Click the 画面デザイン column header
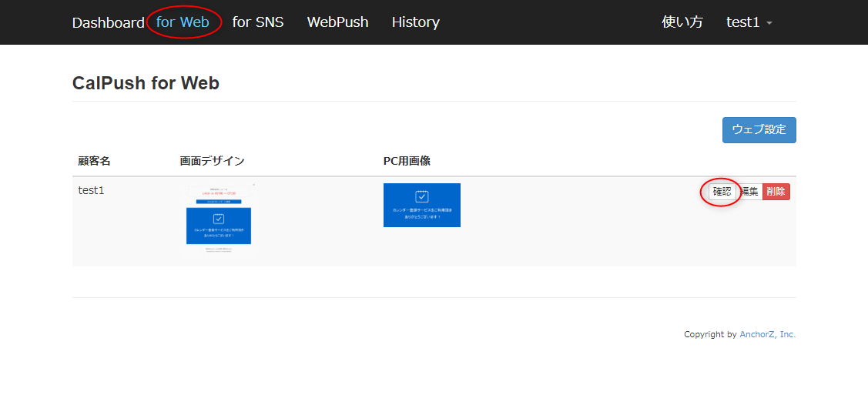This screenshot has width=868, height=395. [x=212, y=161]
